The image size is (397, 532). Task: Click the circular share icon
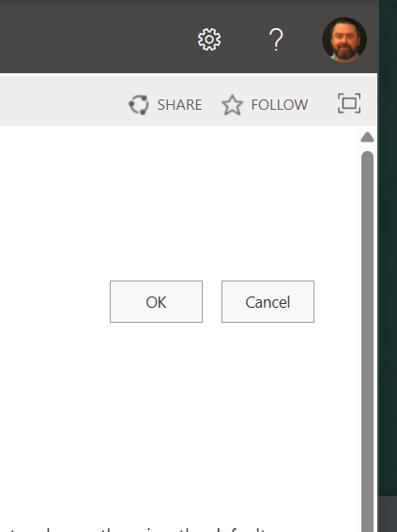click(x=139, y=104)
